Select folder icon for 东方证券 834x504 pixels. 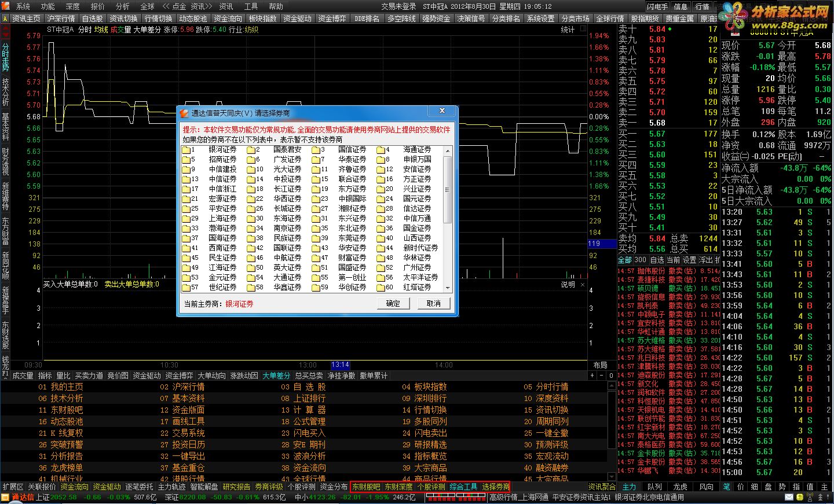[x=316, y=189]
